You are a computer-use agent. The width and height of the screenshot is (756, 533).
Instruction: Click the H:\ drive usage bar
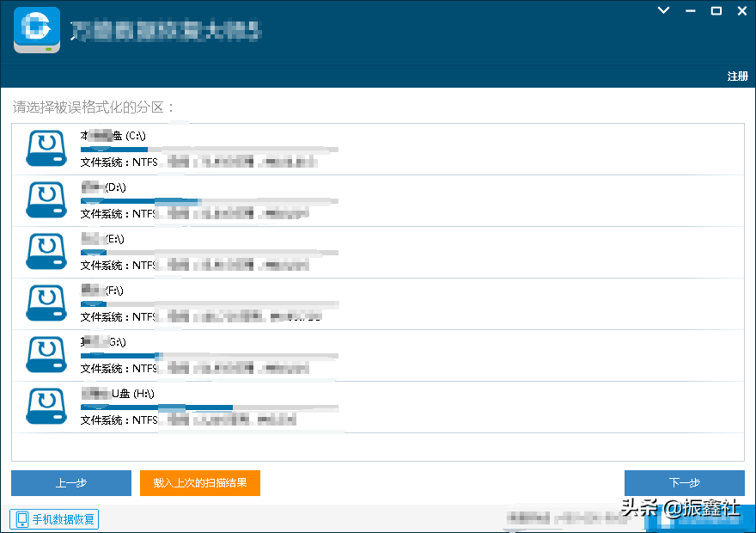209,407
